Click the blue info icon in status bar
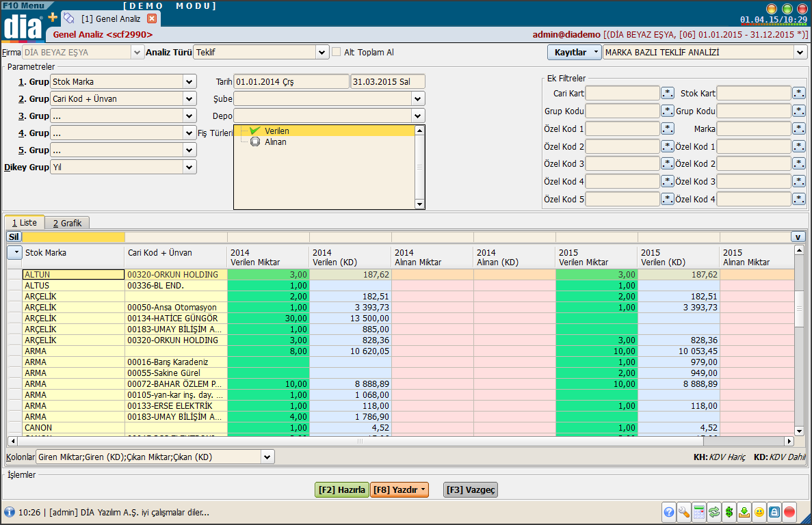The width and height of the screenshot is (812, 525). (10, 512)
